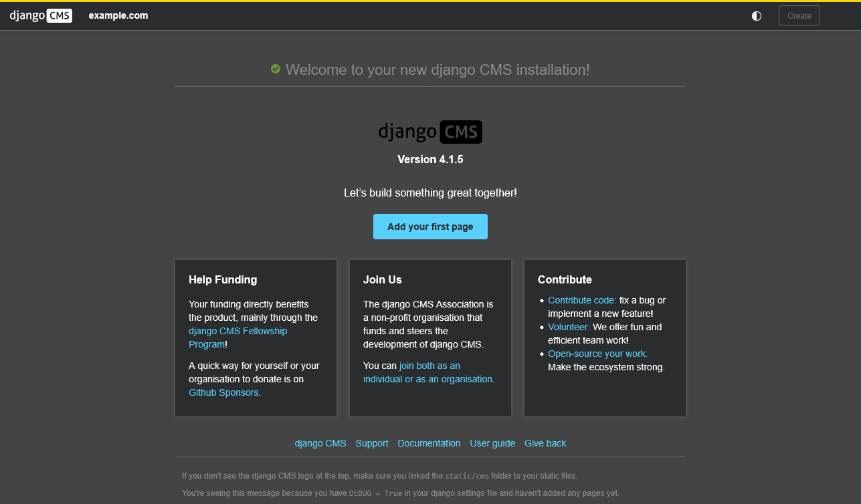The height and width of the screenshot is (504, 861).
Task: Click the static/cms code text
Action: tap(467, 476)
